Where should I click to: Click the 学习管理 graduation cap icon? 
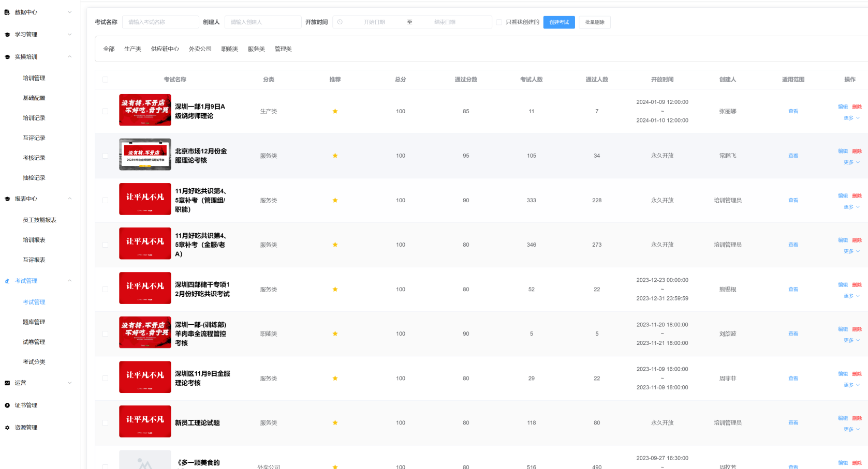(7, 35)
